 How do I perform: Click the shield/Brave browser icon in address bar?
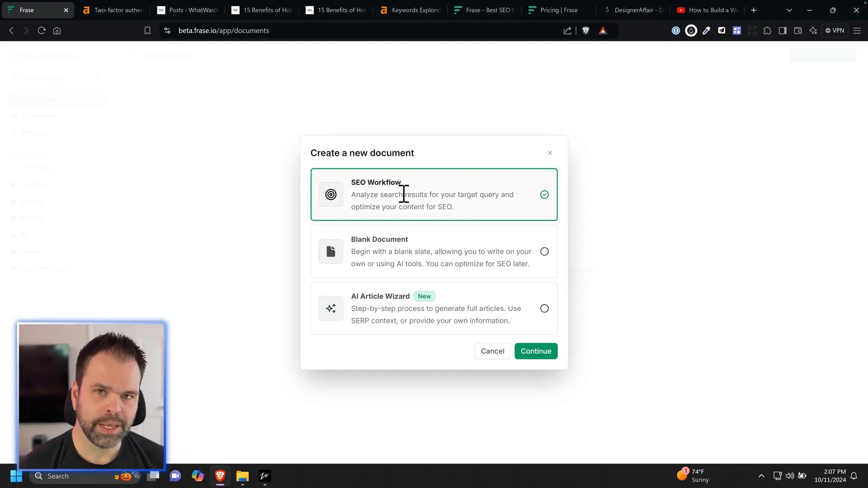point(586,30)
